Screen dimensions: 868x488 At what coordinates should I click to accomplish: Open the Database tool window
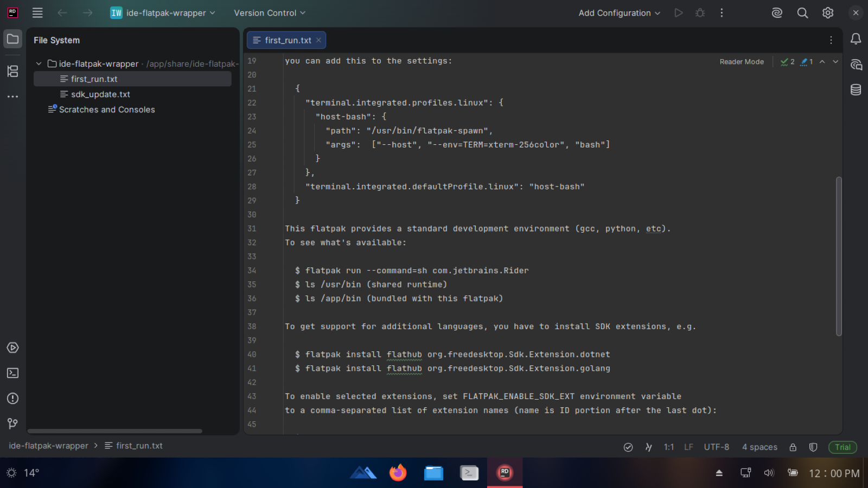(x=856, y=89)
